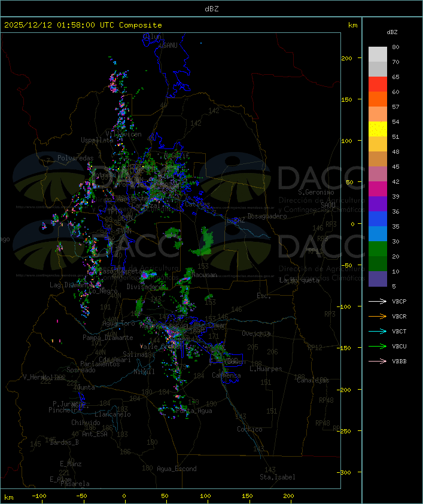Click the Agua_Escond place label
This screenshot has width=423, height=504.
click(176, 469)
